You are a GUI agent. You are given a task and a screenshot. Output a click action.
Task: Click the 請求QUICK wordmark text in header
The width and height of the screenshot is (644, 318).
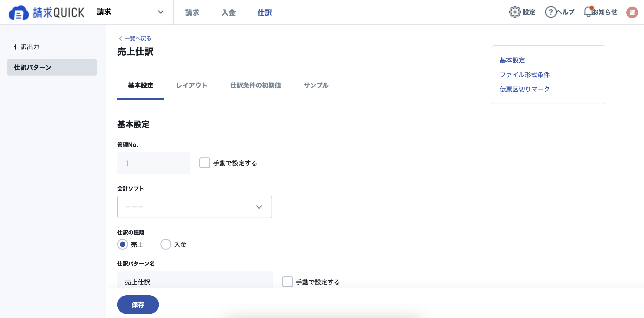coord(59,12)
